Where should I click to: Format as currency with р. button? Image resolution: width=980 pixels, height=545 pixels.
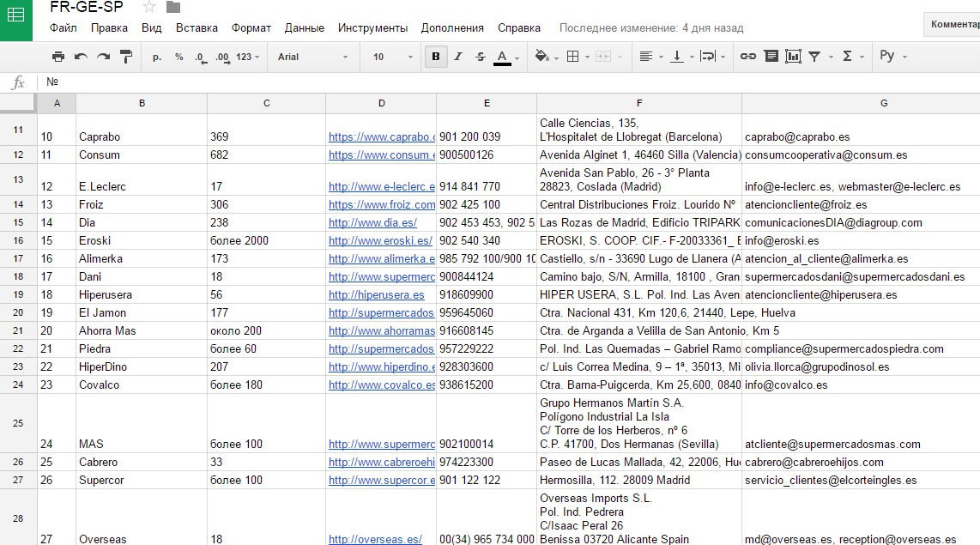pos(157,57)
